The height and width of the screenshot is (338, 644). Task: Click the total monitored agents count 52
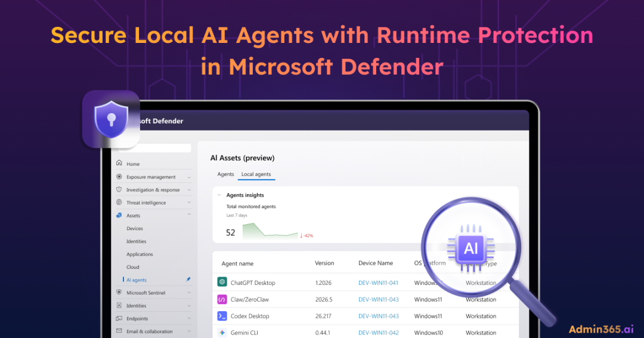(230, 232)
